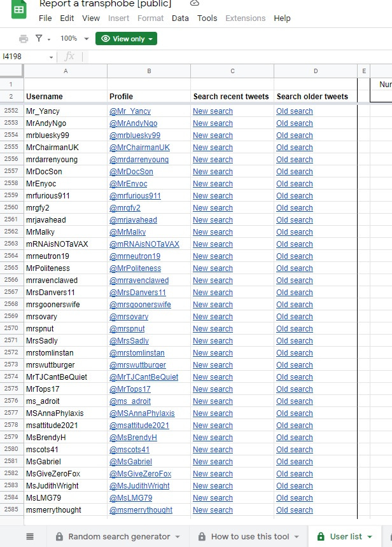Click the Search recent tweets header cell

pos(232,96)
